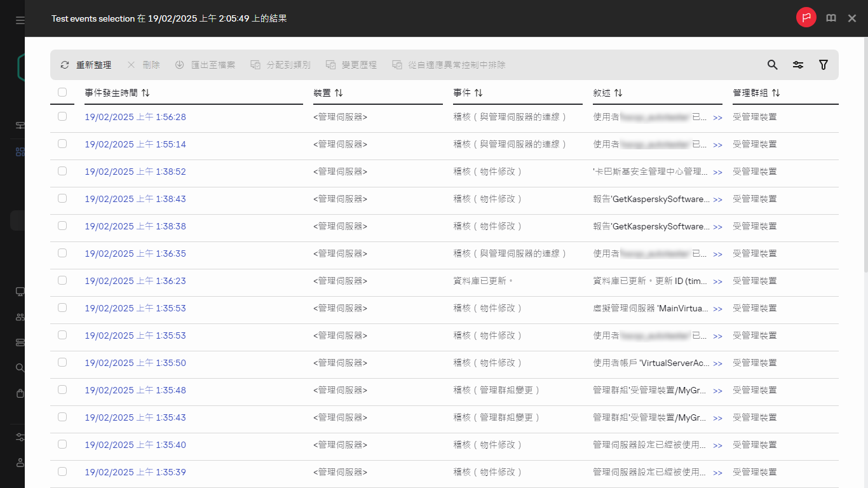Open the search magnifier icon in toolbar

tap(772, 65)
